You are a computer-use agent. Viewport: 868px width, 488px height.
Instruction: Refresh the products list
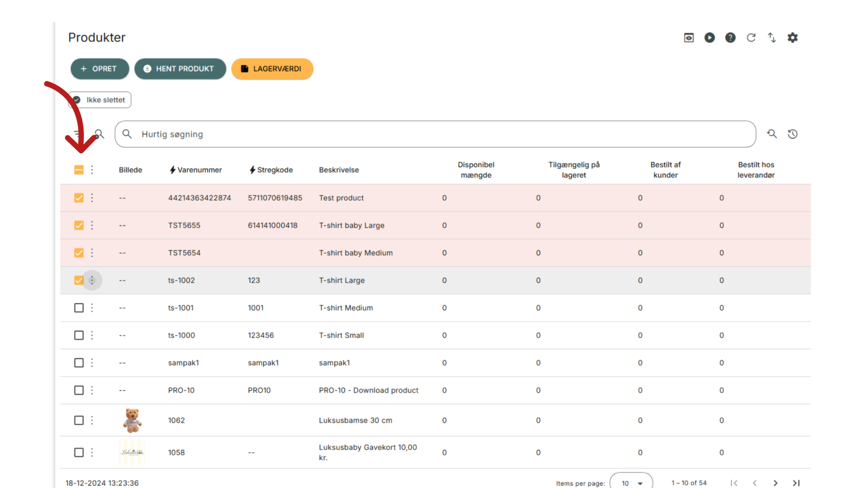click(x=751, y=38)
